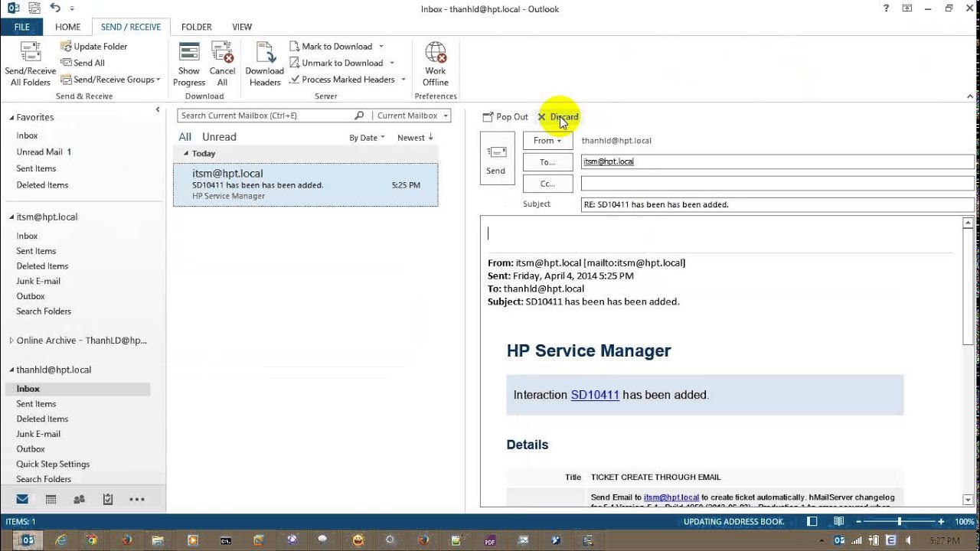980x551 pixels.
Task: Open Deleted Items in Favorites
Action: point(42,184)
